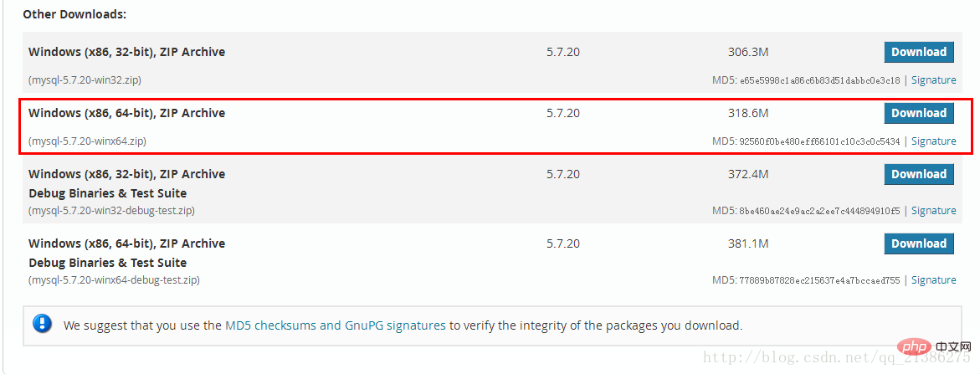This screenshot has height=374, width=980.
Task: Click the MD5 hash of the 64-bit ZIP
Action: 819,142
